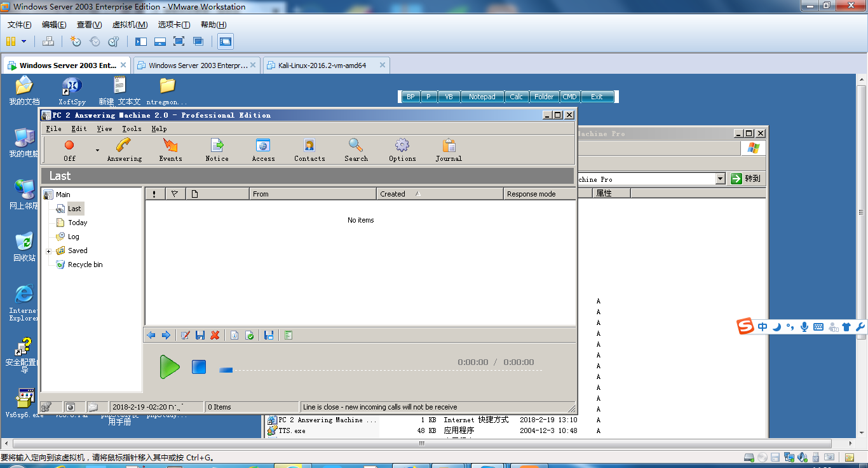The image size is (868, 468).
Task: Open the Edit menu in PC 2 Answering Machine
Action: click(x=79, y=128)
